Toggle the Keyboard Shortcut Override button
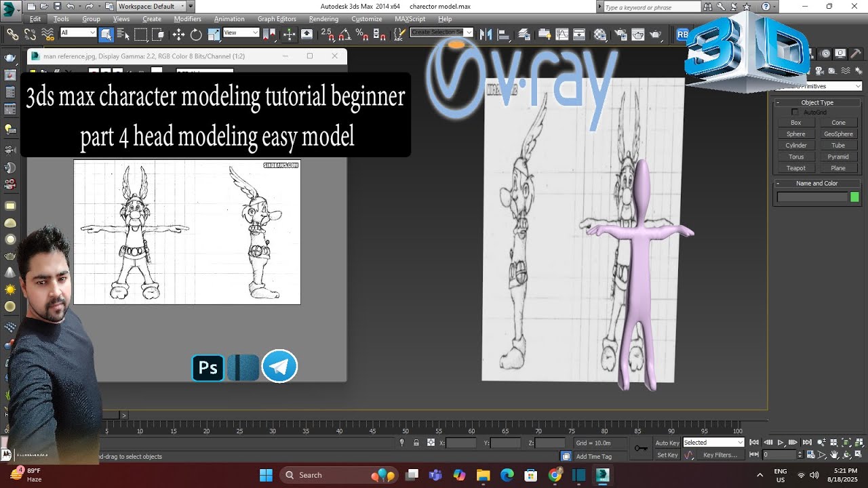 pyautogui.click(x=307, y=34)
